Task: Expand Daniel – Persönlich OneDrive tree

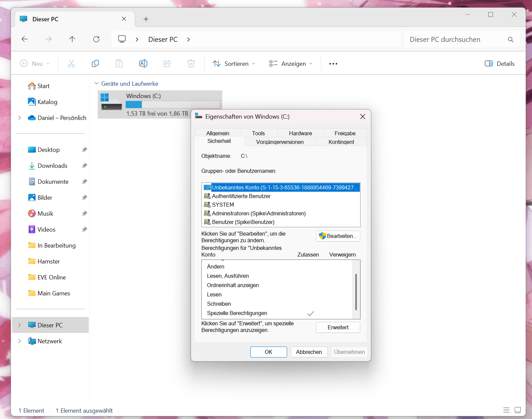Action: point(20,118)
